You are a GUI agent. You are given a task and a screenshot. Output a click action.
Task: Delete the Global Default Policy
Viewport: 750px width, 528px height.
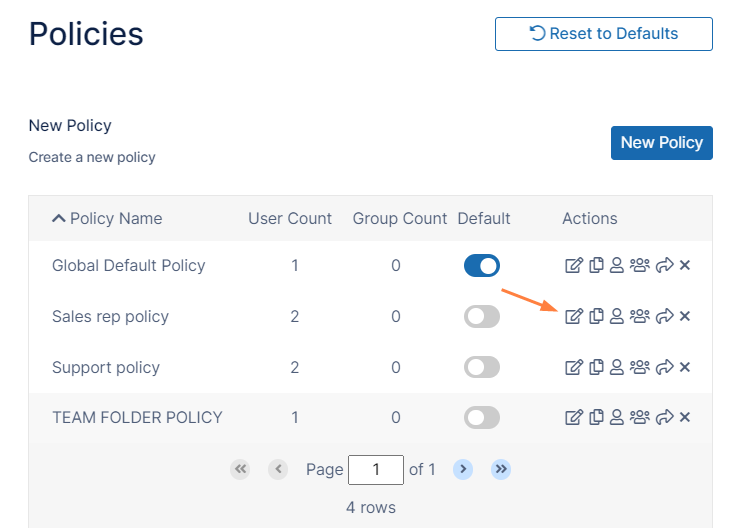click(685, 265)
